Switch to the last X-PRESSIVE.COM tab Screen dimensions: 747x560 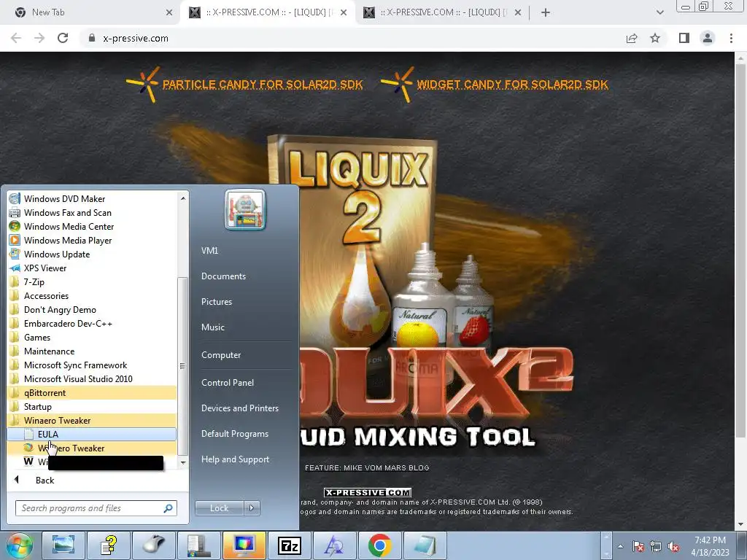(441, 12)
